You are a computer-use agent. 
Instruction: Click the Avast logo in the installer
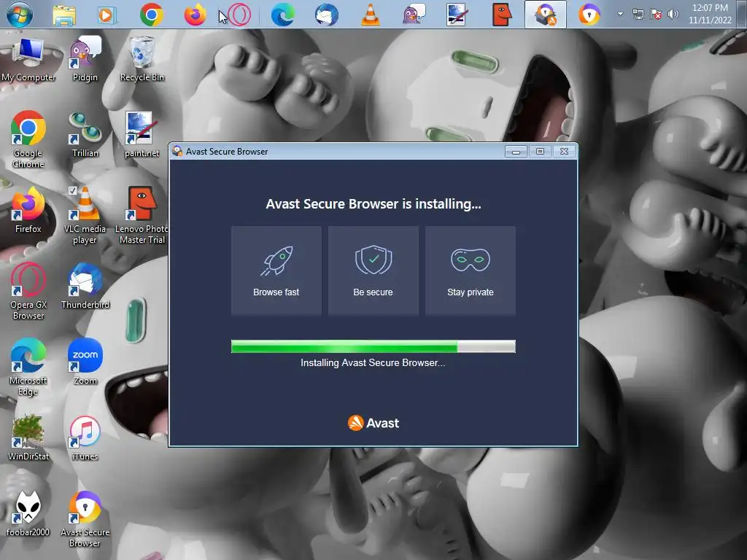tap(373, 423)
